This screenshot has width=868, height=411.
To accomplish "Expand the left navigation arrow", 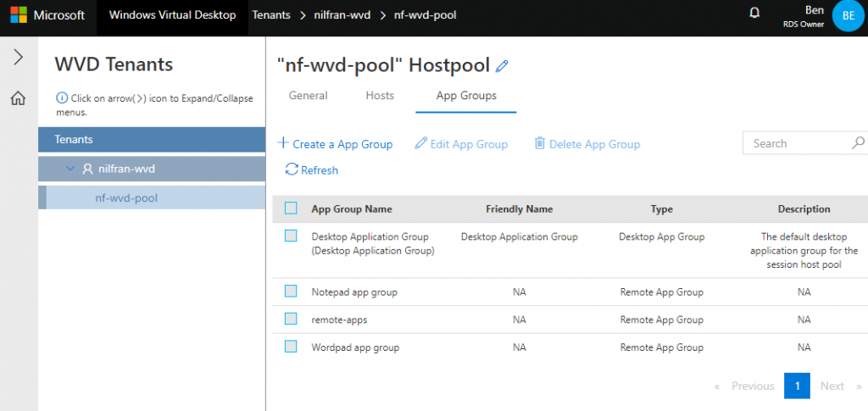I will 19,57.
